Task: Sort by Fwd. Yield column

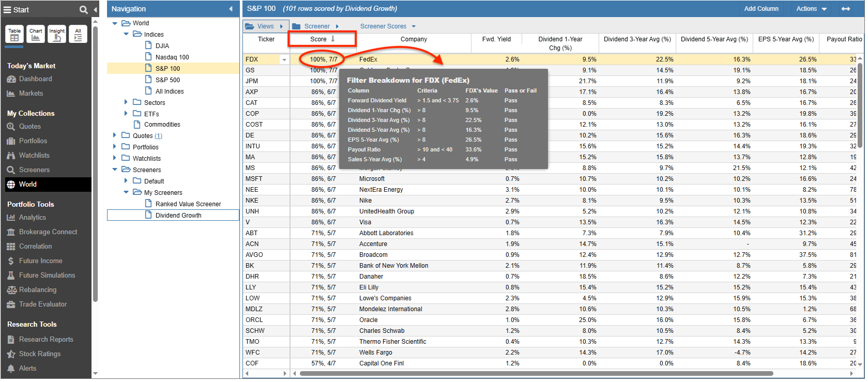Action: coord(496,39)
